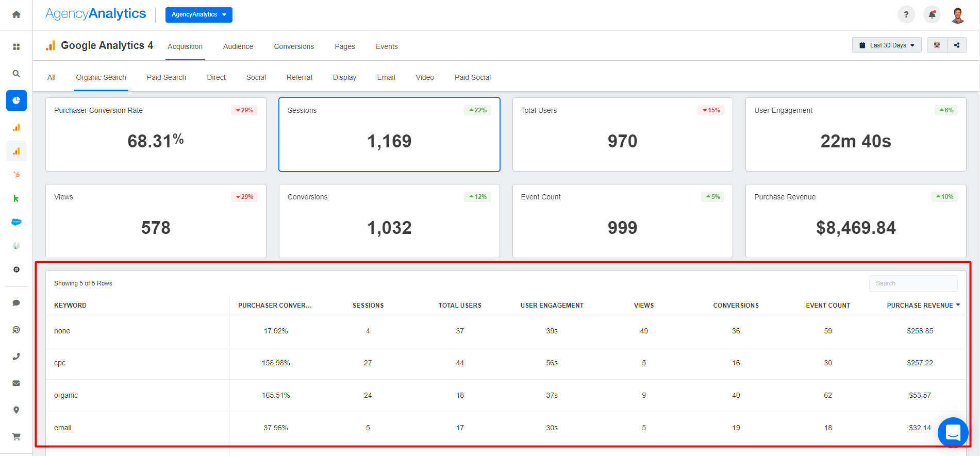Open the shopping cart sidebar icon

(16, 436)
